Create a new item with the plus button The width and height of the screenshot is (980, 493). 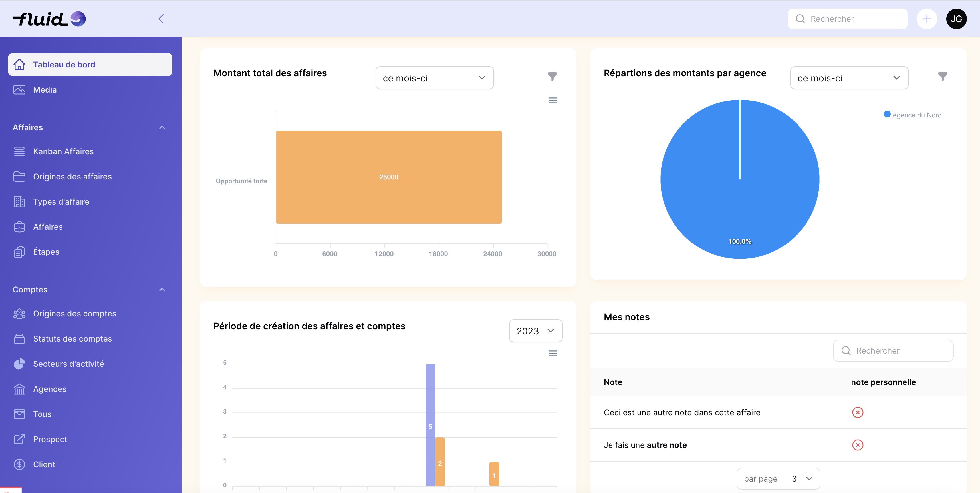(x=927, y=19)
